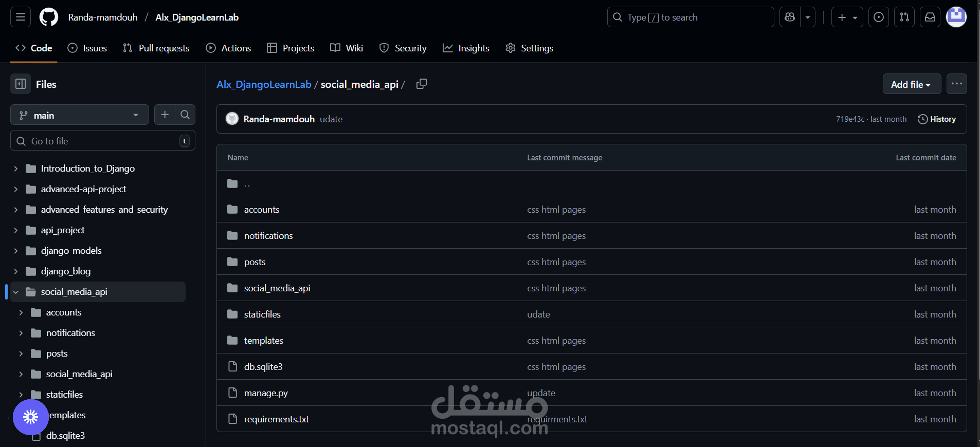Screen dimensions: 980x447
Task: Open the user avatar profile menu
Action: pyautogui.click(x=956, y=17)
